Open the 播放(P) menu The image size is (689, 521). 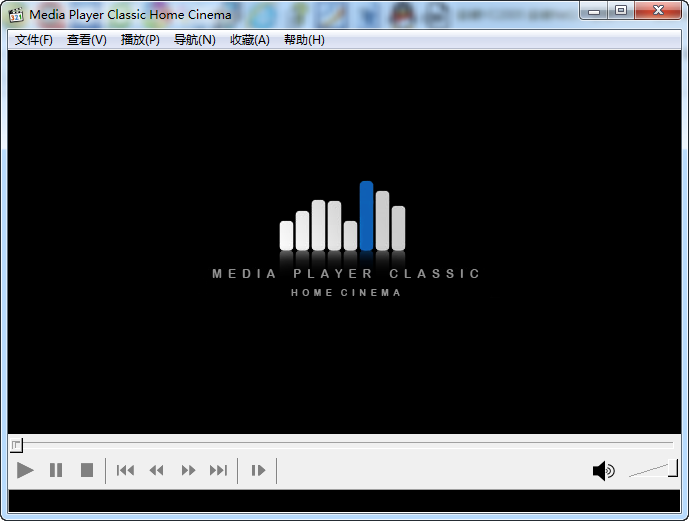(x=140, y=40)
